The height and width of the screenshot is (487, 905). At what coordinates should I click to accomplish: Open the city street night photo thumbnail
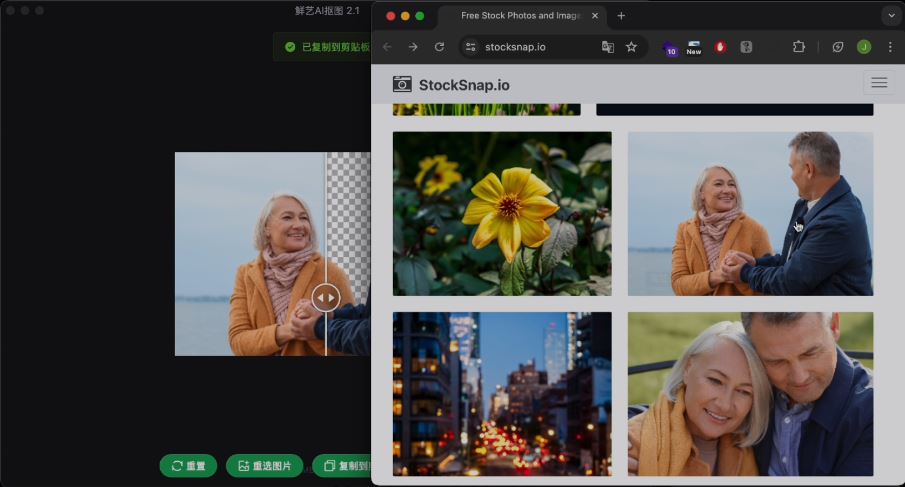[502, 393]
